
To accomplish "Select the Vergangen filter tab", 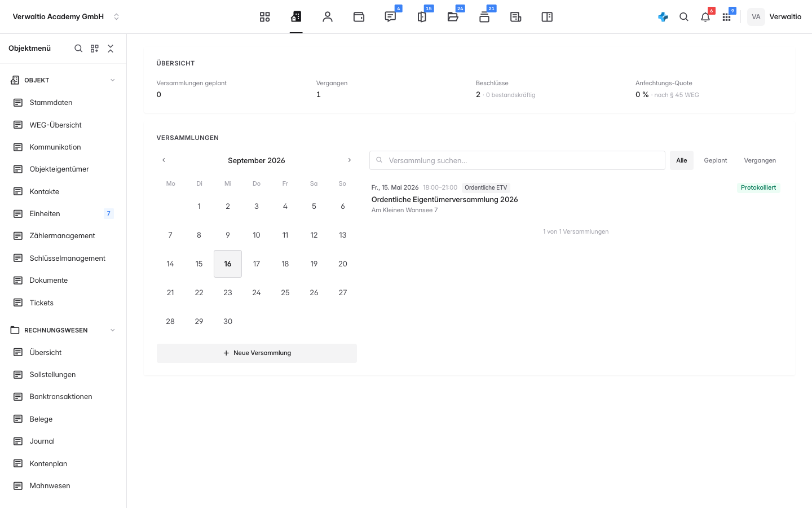I will point(760,160).
